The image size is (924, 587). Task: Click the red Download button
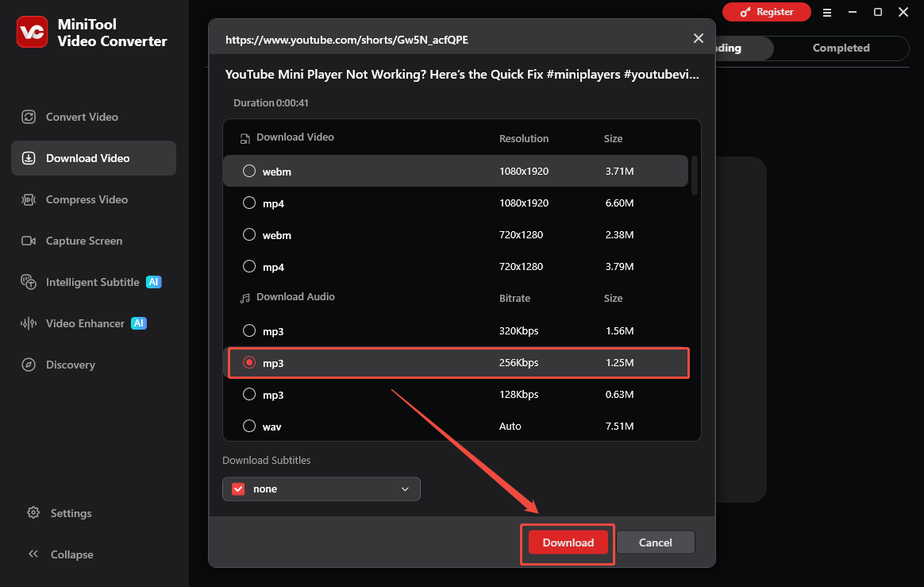568,543
